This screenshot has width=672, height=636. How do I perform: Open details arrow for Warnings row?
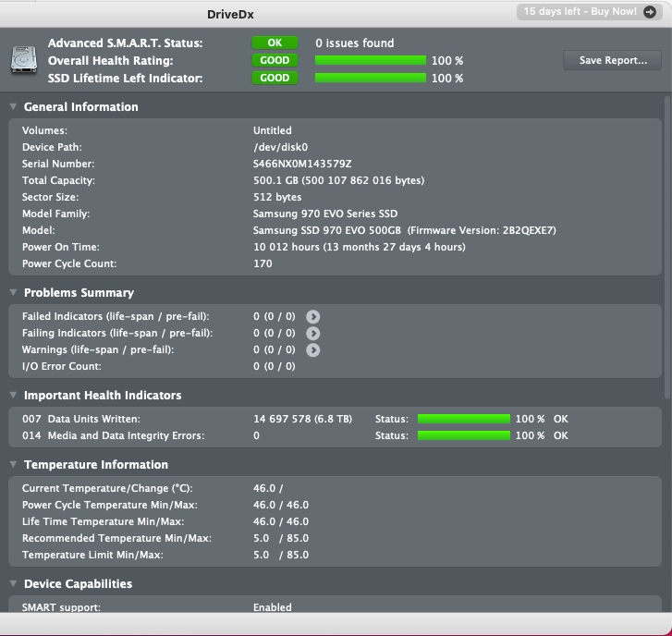pyautogui.click(x=312, y=350)
